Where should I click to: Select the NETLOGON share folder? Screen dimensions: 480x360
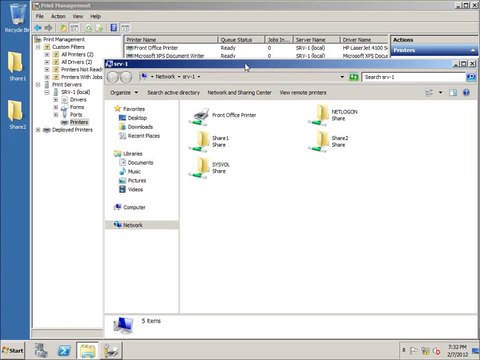point(319,115)
